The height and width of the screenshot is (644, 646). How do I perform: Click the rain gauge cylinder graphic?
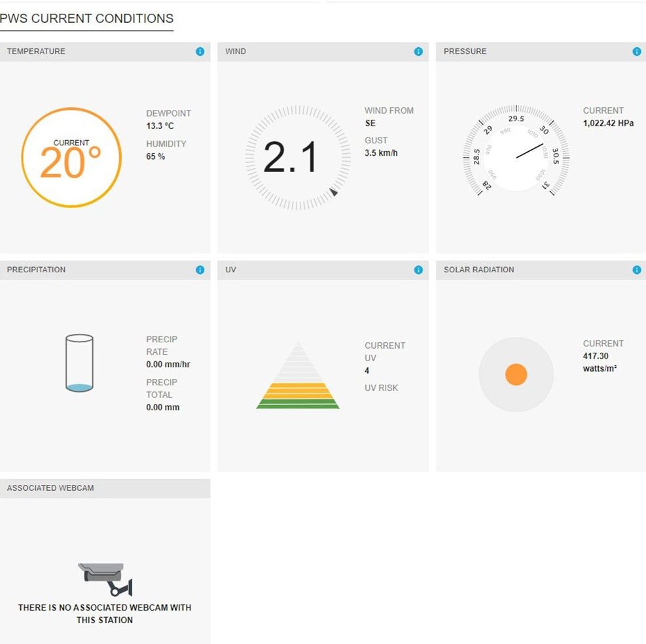(79, 363)
